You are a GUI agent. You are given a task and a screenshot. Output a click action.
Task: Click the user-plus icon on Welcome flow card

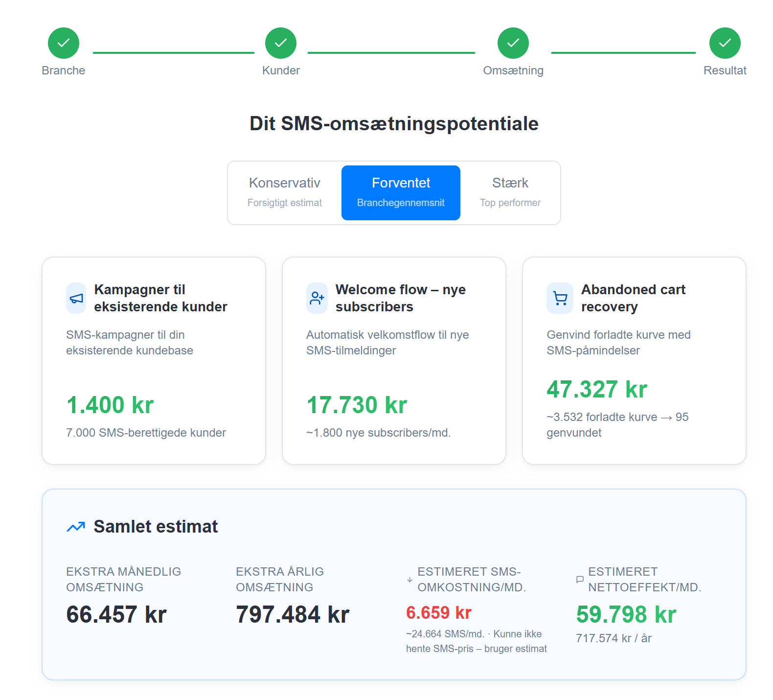tap(317, 298)
